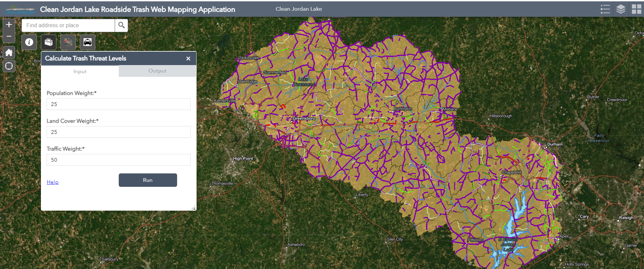Screen dimensions: 644x269
Task: Click the application title text
Action: (138, 9)
